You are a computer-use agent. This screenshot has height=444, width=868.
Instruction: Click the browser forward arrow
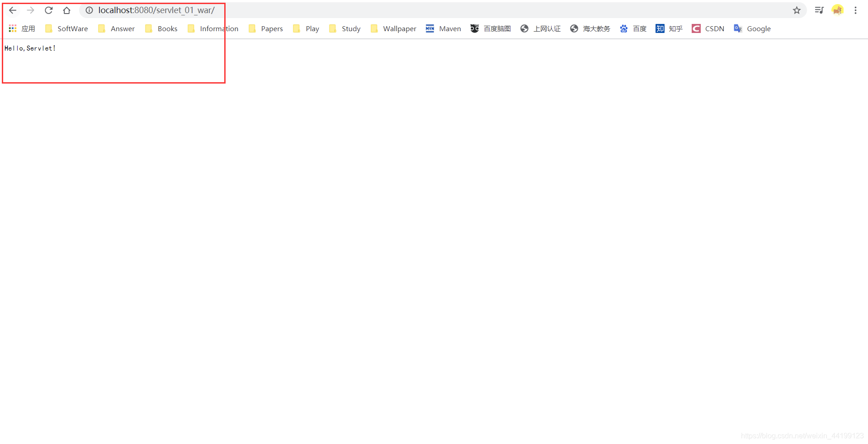pos(30,10)
